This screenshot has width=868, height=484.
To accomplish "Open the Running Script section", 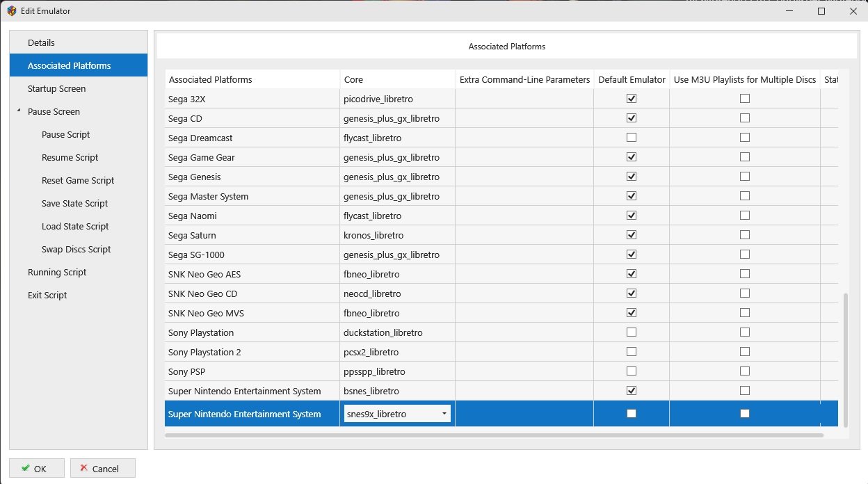I will 79,272.
